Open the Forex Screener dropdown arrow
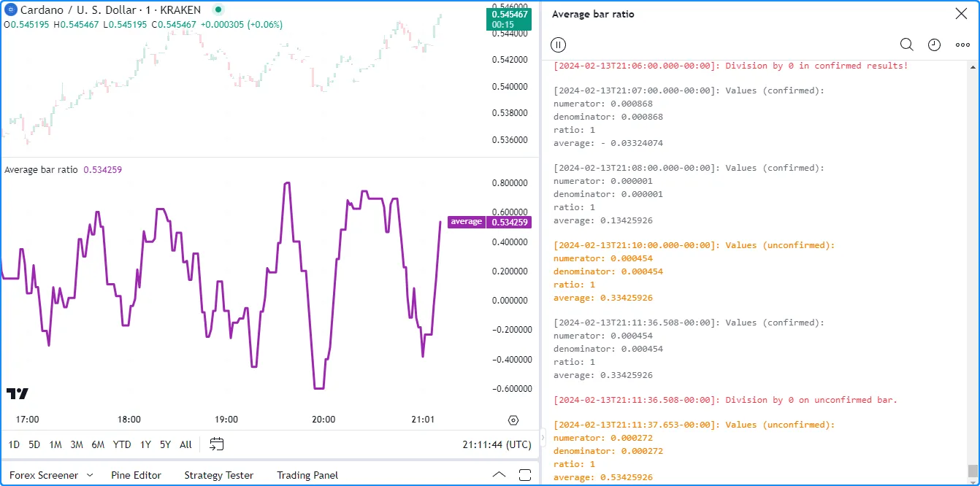Screen dimensions: 980x486 [90, 475]
